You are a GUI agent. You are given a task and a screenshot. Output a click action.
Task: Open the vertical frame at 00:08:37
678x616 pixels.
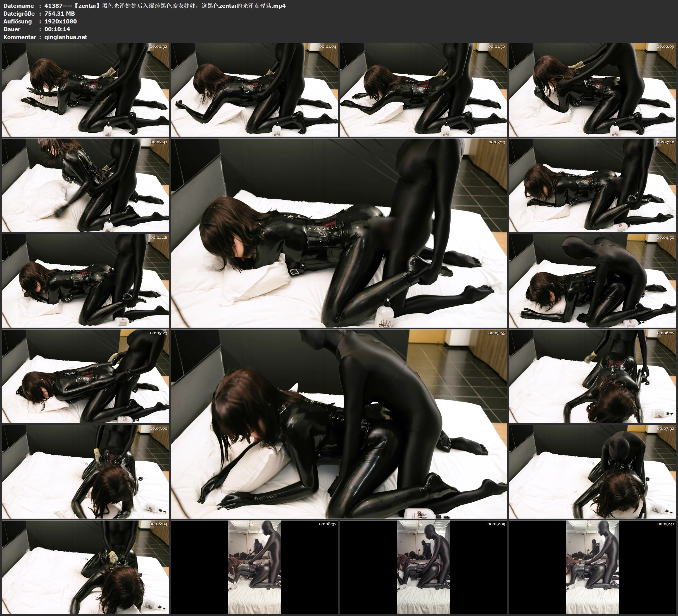tap(254, 567)
